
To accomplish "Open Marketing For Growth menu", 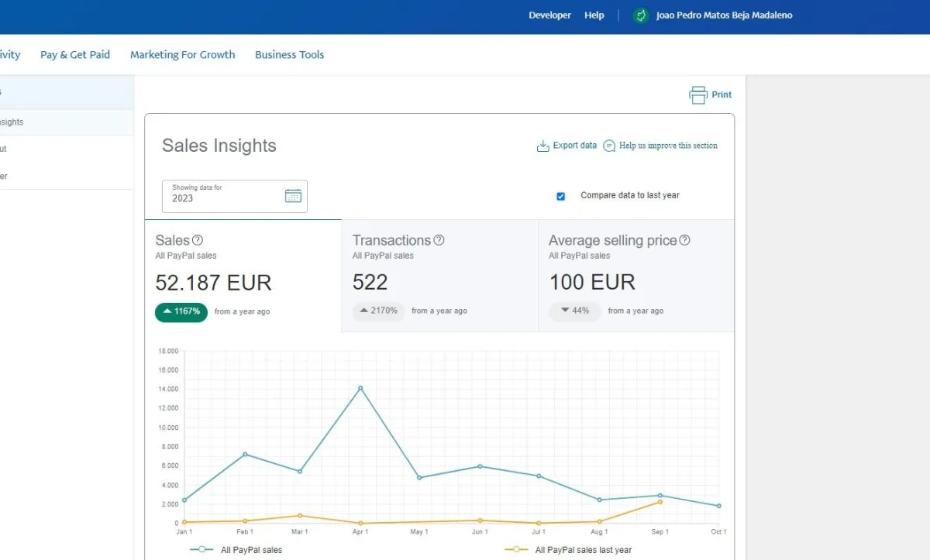I will (x=182, y=55).
